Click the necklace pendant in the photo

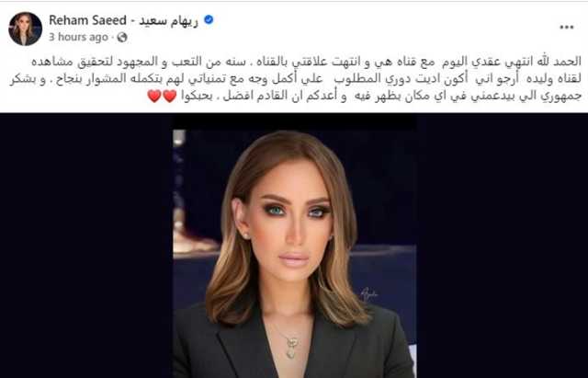[x=291, y=347]
